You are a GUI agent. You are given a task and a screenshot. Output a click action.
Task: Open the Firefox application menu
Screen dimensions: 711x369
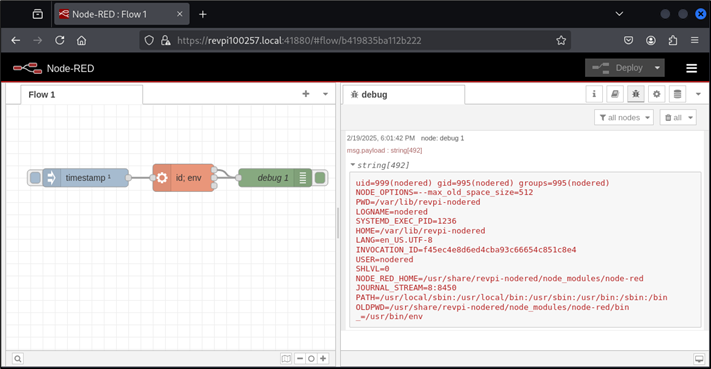(695, 40)
